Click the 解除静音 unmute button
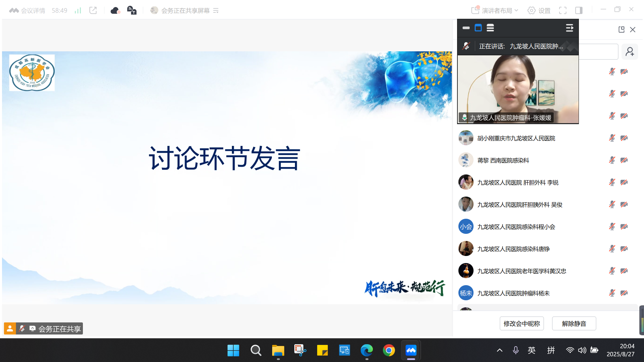 pos(574,323)
